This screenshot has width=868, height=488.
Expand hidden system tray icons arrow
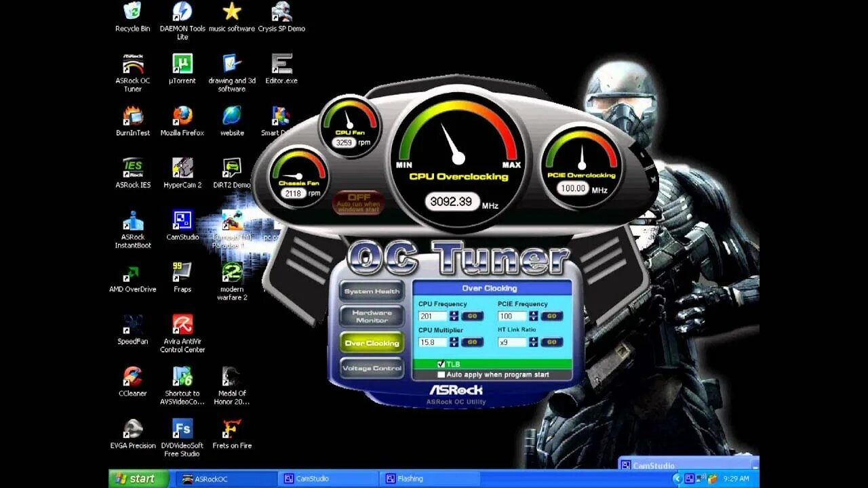(677, 479)
